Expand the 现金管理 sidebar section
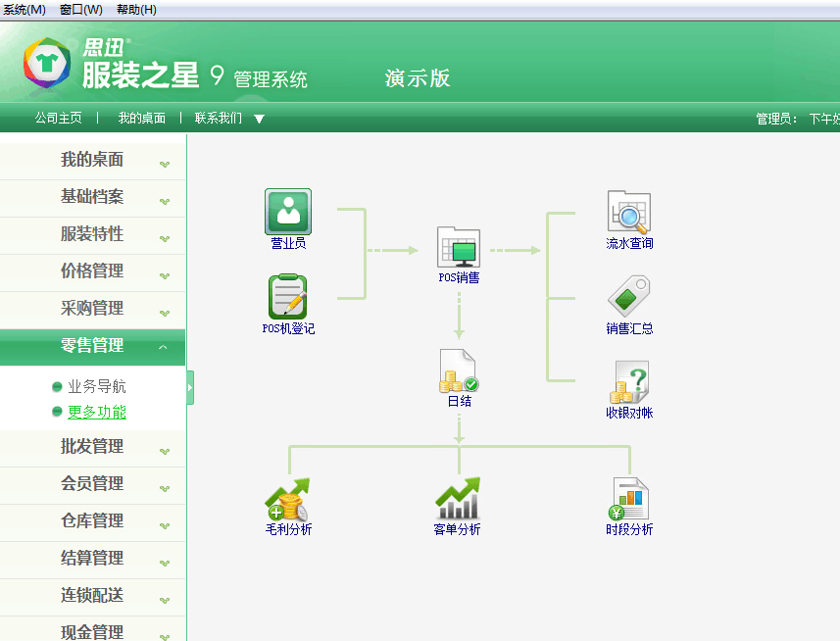 pos(93,629)
